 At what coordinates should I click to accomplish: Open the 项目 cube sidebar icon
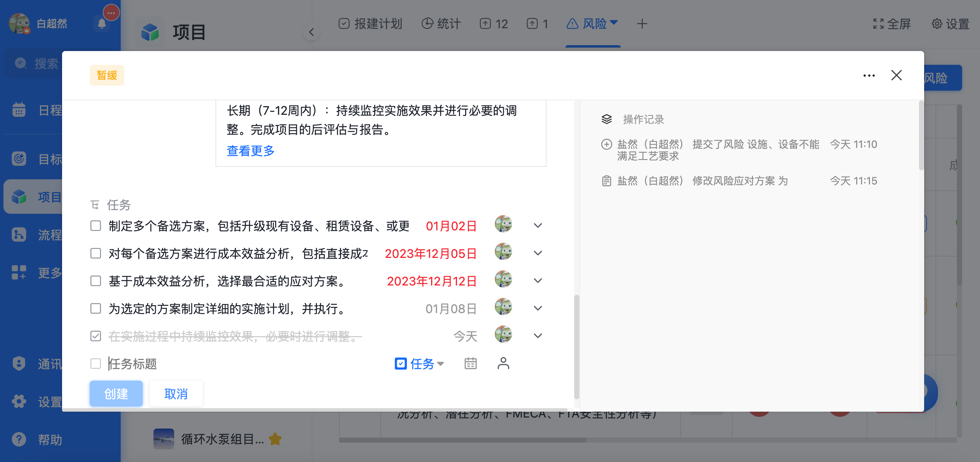pos(19,197)
